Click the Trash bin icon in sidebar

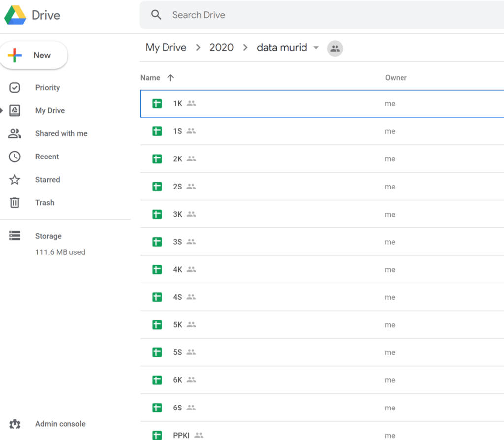(15, 202)
